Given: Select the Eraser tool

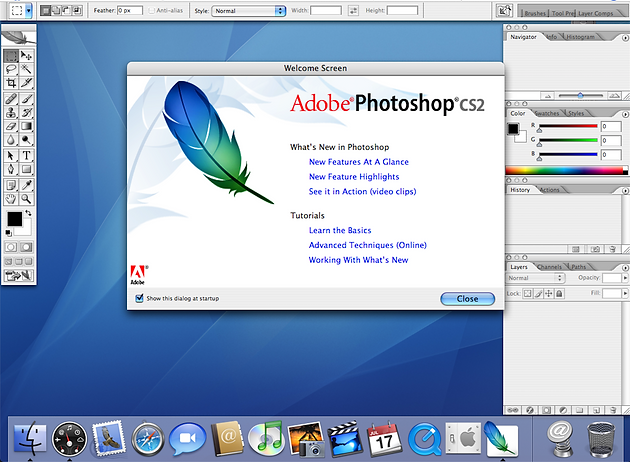Looking at the screenshot, I should 11,126.
